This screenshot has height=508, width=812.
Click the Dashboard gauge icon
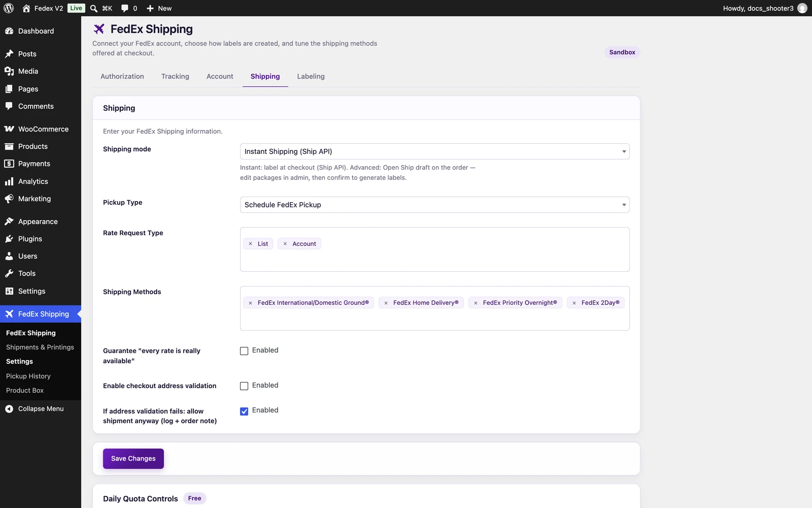(9, 31)
